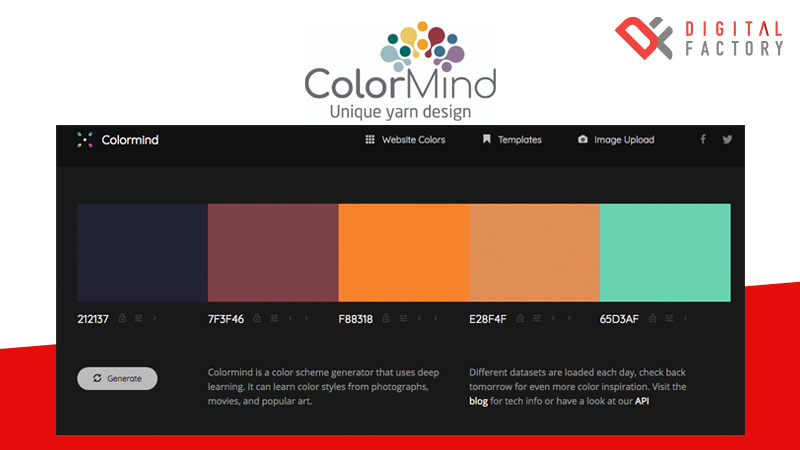Open adjust sliders icon beside 7F3F46
This screenshot has height=450, width=800.
pos(274,319)
